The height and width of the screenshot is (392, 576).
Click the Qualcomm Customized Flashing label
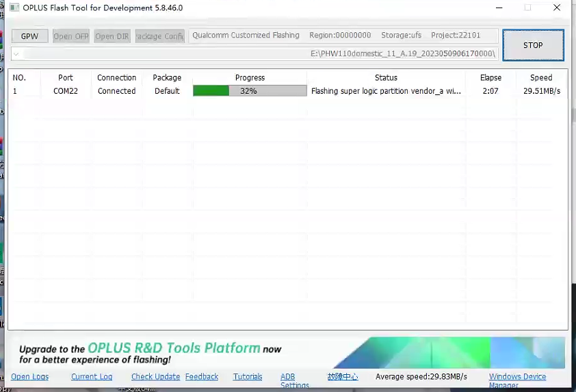(x=246, y=36)
